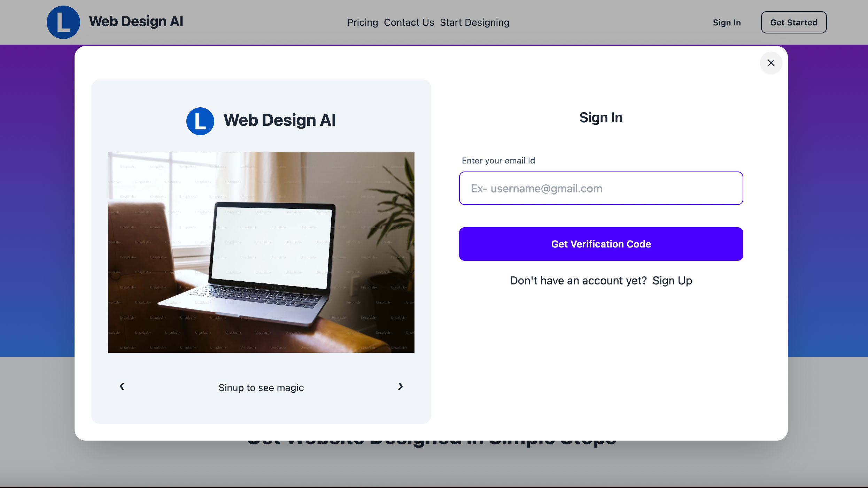Click the laptop photo in carousel
868x488 pixels.
pos(261,252)
